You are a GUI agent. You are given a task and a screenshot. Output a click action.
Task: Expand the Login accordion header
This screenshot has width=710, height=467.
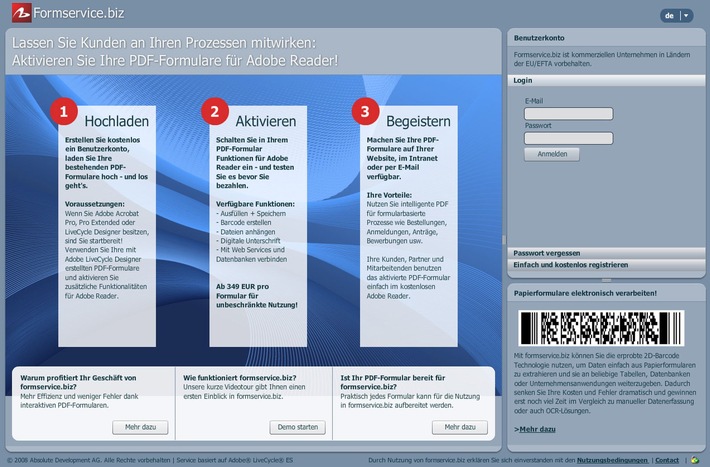606,80
